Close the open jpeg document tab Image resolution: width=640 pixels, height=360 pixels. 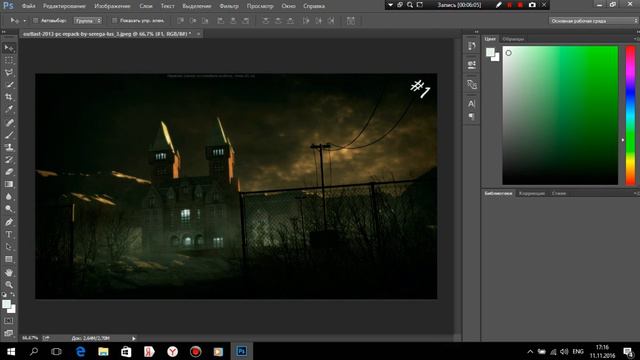(198, 34)
